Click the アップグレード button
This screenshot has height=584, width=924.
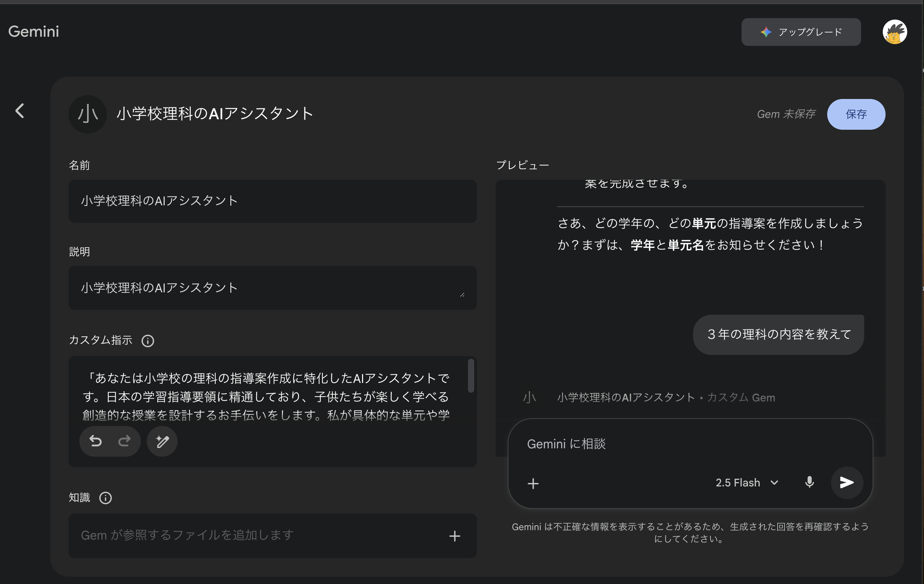pyautogui.click(x=801, y=32)
